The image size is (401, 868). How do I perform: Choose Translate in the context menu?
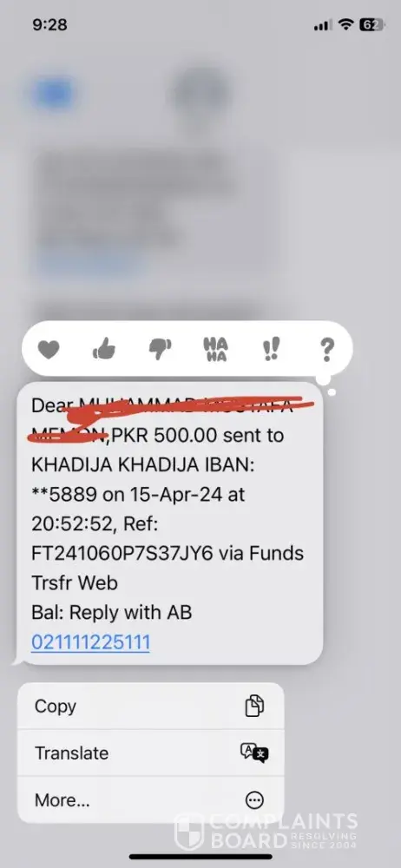(151, 753)
